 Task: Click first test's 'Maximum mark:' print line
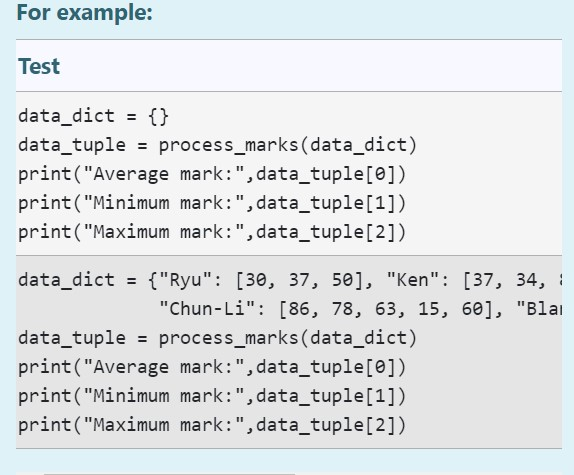tap(212, 232)
